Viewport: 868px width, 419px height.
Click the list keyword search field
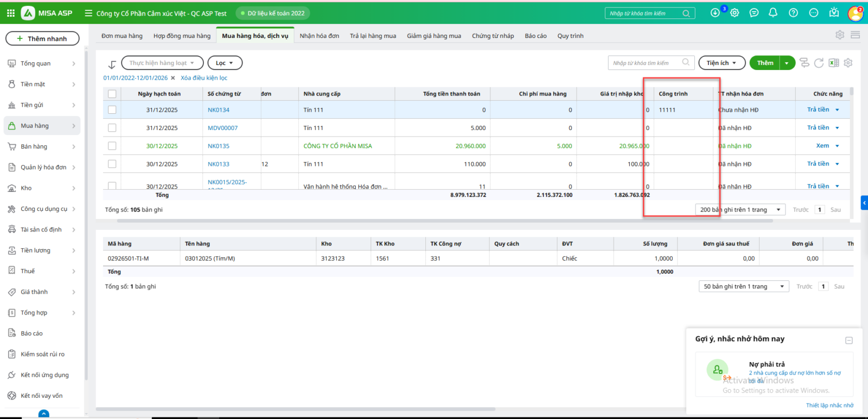[646, 63]
